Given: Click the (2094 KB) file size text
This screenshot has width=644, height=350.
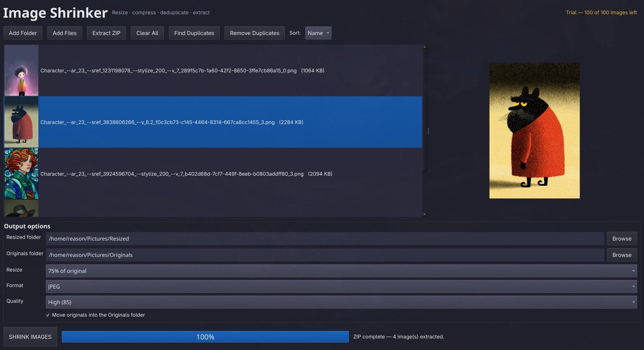Looking at the screenshot, I should (320, 174).
